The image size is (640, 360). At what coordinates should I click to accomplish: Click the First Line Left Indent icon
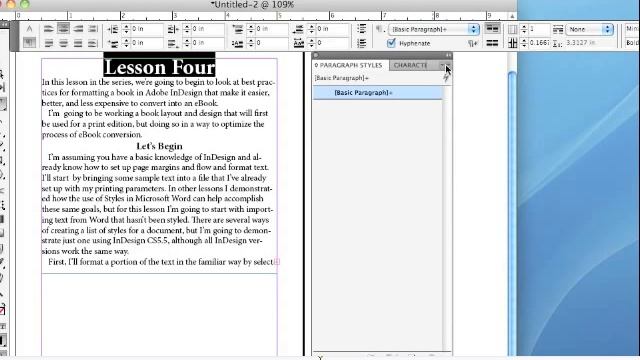[x=113, y=43]
